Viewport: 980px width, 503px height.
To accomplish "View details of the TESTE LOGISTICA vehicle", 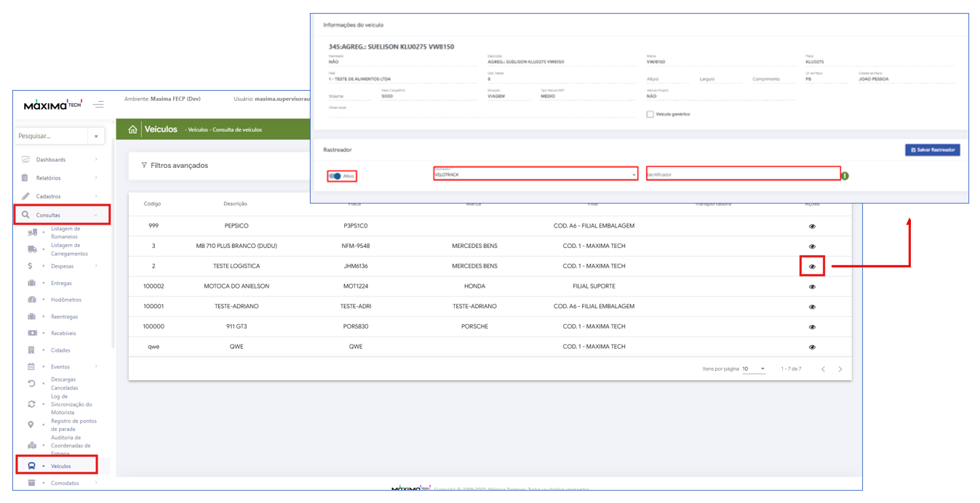I will tap(812, 267).
